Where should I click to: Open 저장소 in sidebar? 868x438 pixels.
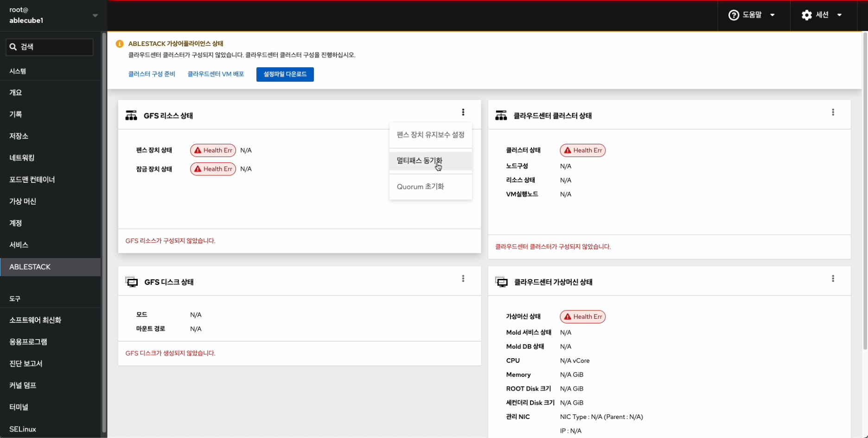click(x=50, y=136)
